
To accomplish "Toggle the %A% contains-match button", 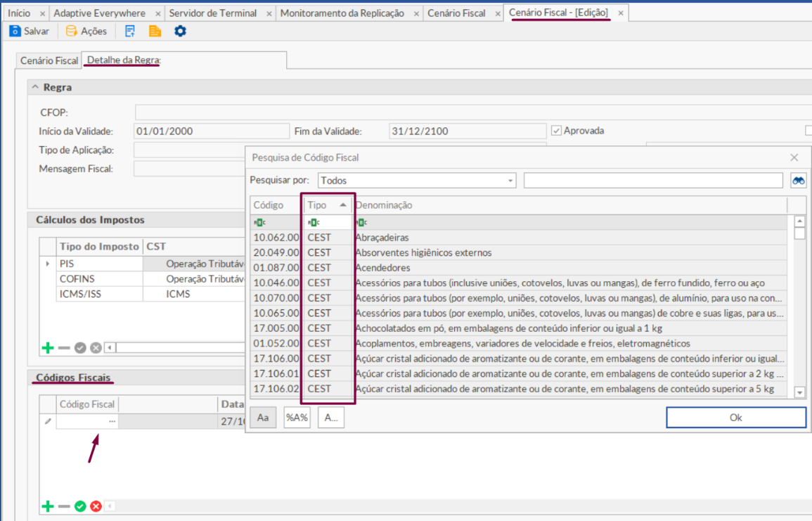I will [x=297, y=418].
